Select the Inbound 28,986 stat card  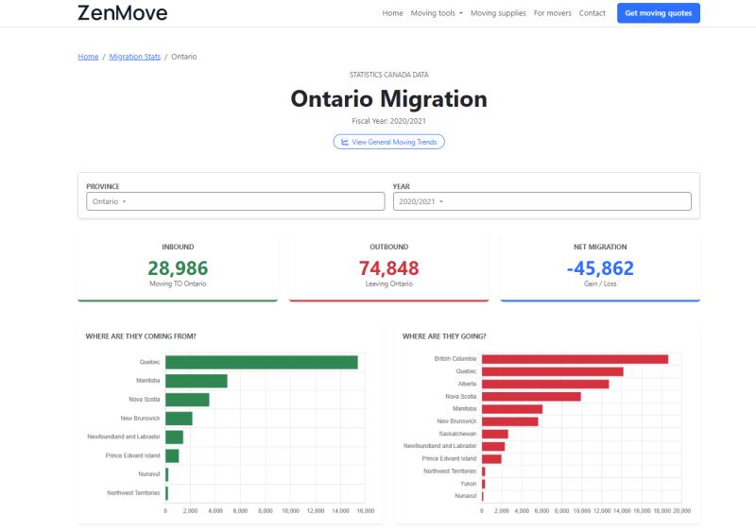(178, 267)
